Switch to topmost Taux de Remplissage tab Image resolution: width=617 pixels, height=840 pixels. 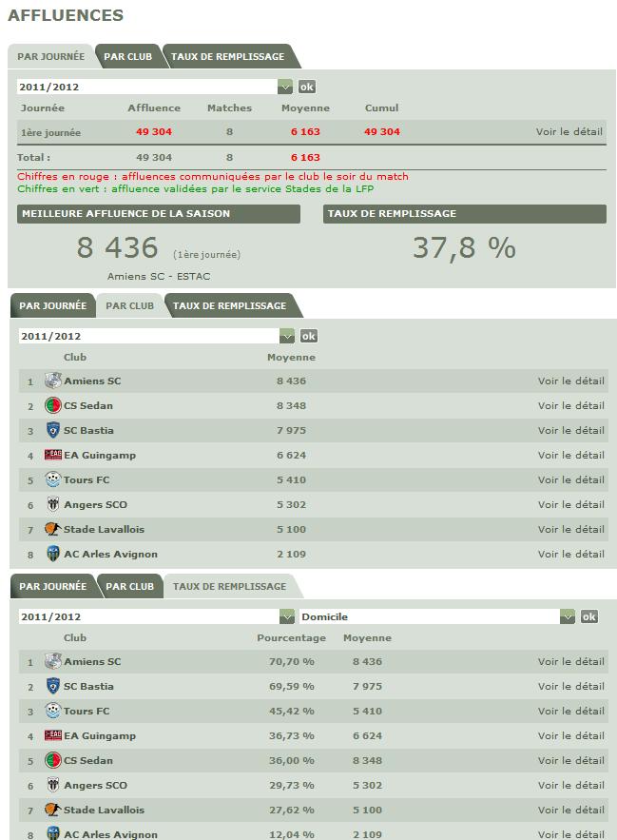point(227,56)
